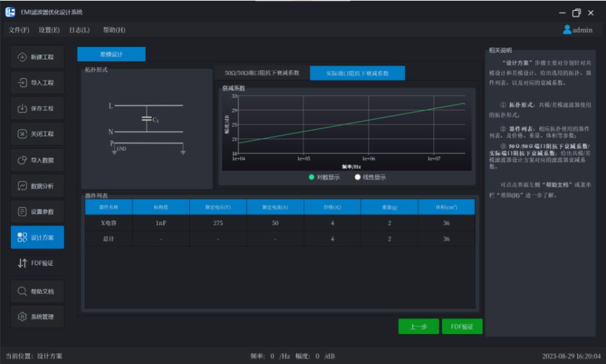
Task: Click the EMI application logo icon
Action: [x=10, y=12]
